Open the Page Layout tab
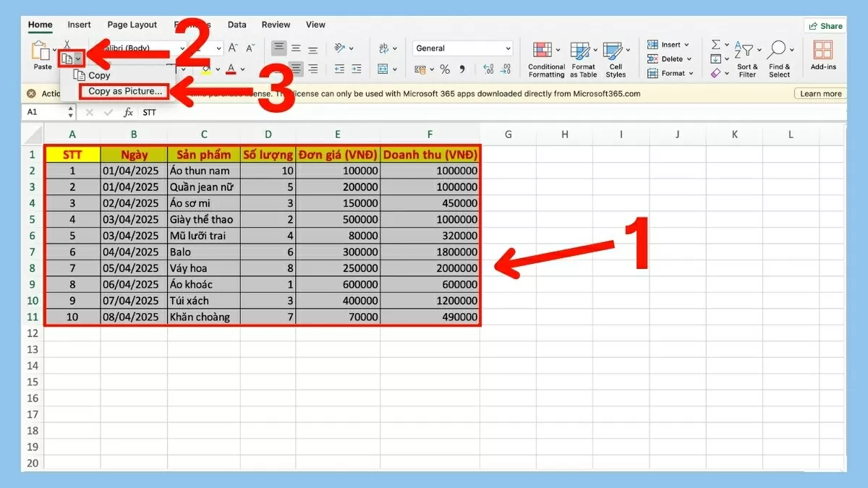This screenshot has width=868, height=488. pyautogui.click(x=132, y=24)
